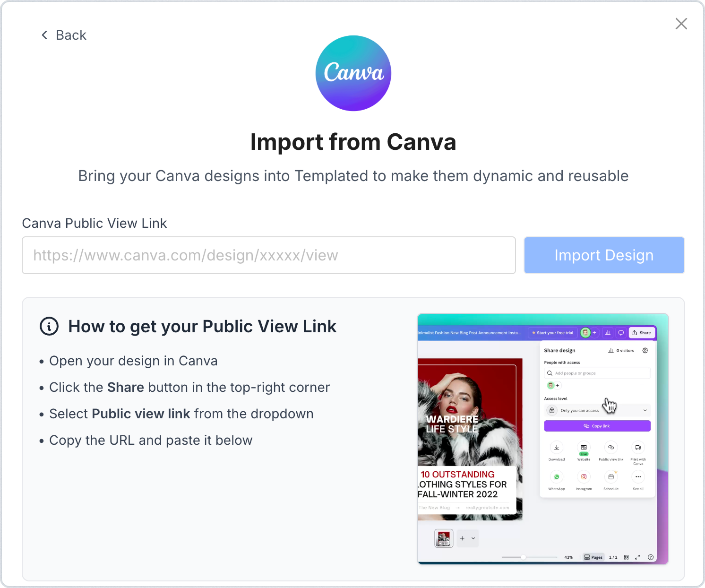
Task: Focus the Canva Public View Link field
Action: click(x=268, y=255)
